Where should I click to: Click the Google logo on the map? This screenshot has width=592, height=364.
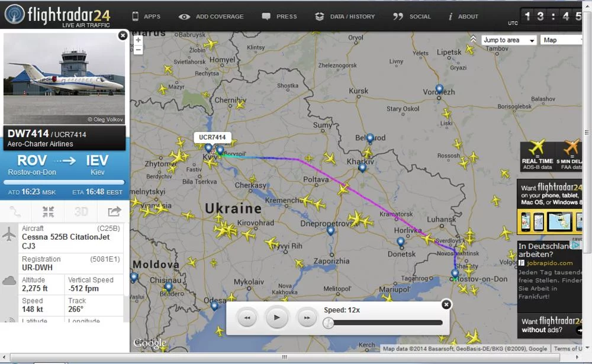click(x=150, y=343)
